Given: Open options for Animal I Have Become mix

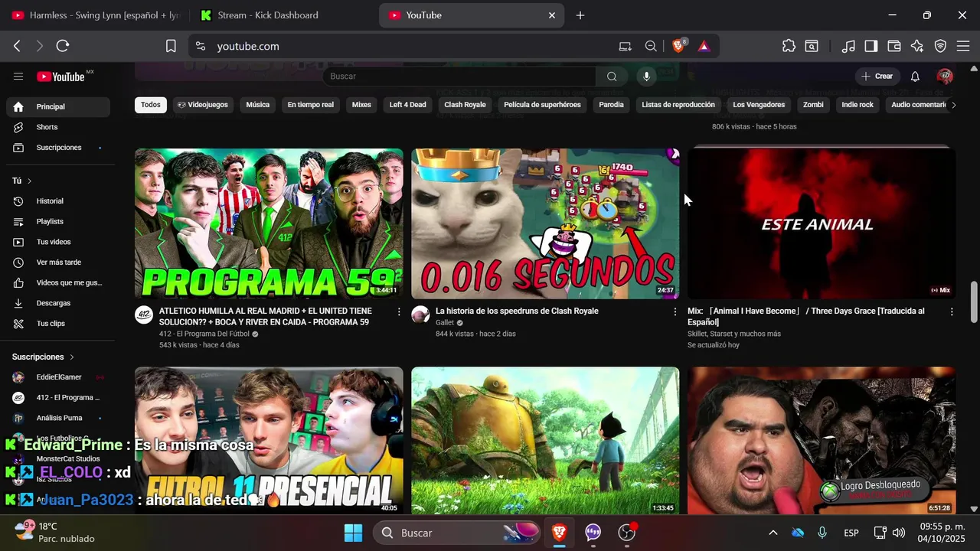Looking at the screenshot, I should point(952,311).
